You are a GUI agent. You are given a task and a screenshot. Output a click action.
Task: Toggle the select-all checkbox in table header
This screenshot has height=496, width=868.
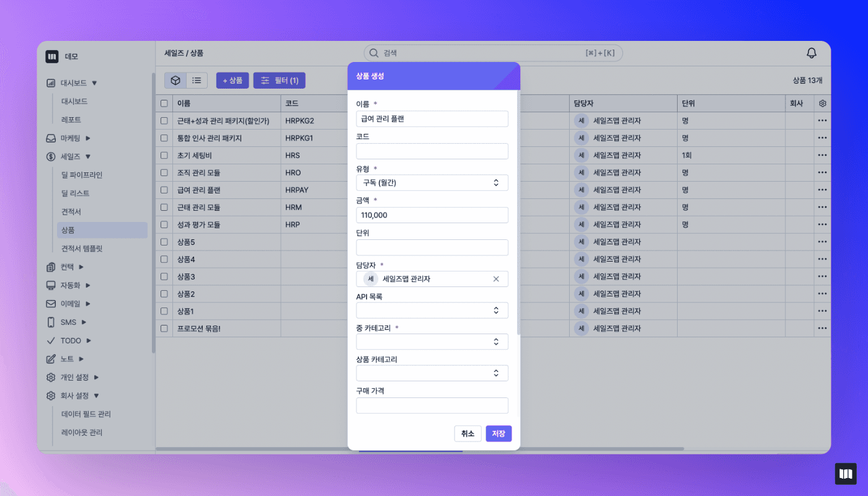click(x=164, y=104)
